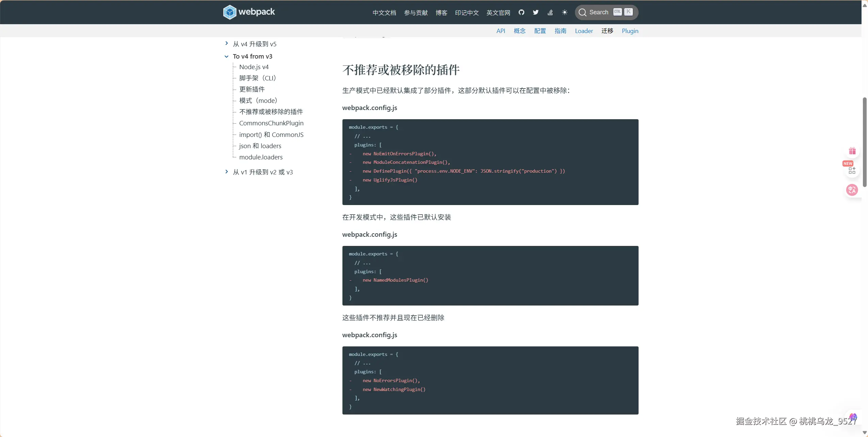This screenshot has height=437, width=868.
Task: Open the Twitter bird icon
Action: tap(535, 12)
